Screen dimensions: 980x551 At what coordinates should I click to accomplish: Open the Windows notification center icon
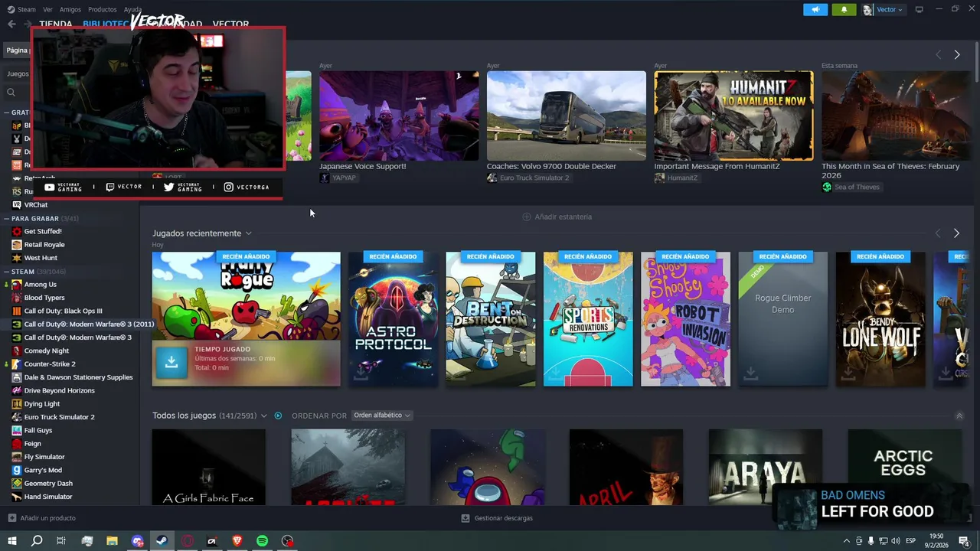(964, 541)
